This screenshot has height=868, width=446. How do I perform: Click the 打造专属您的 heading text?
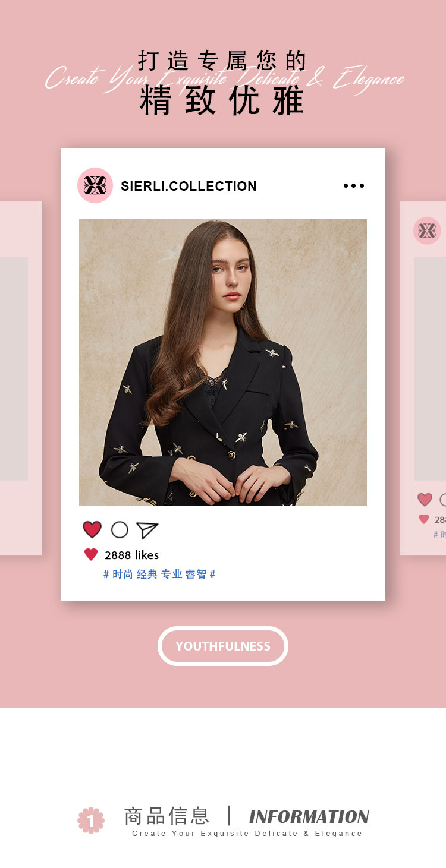pyautogui.click(x=222, y=61)
